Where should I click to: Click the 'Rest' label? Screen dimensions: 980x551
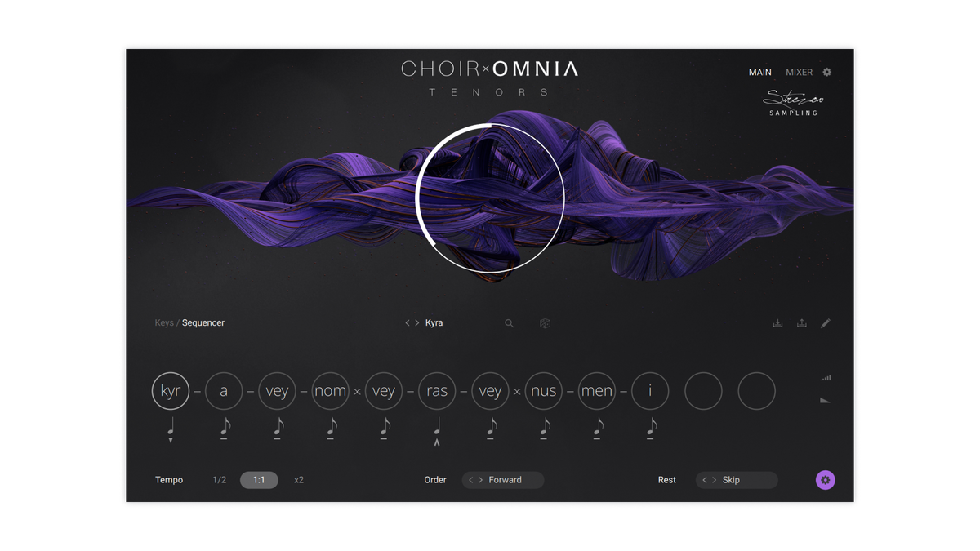tap(667, 480)
